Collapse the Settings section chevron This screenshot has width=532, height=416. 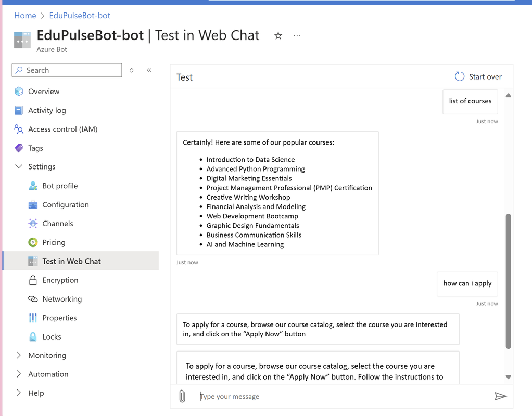pyautogui.click(x=19, y=166)
